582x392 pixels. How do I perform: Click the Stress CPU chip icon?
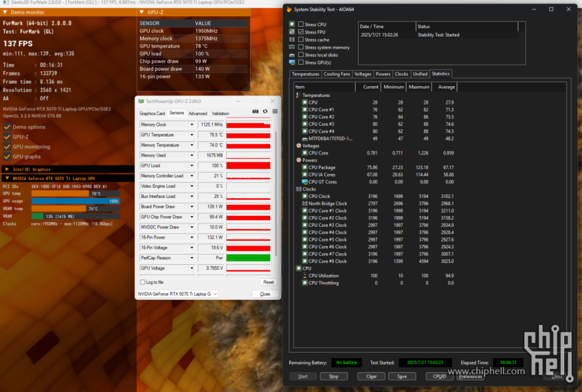pyautogui.click(x=292, y=24)
